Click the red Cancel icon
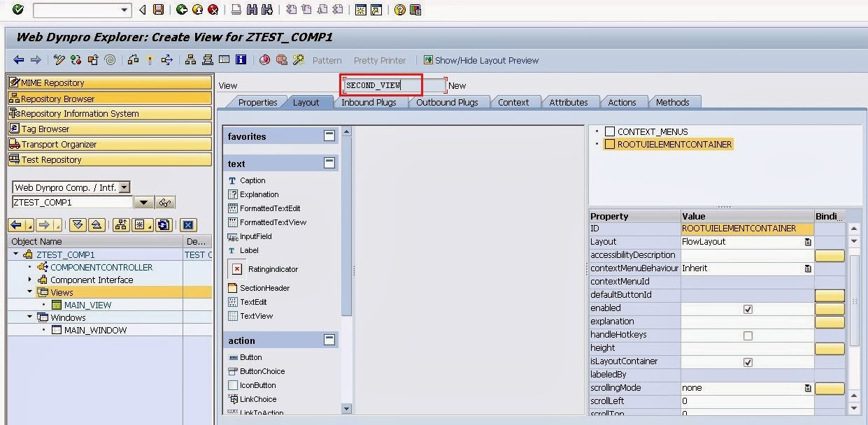The height and width of the screenshot is (425, 868). tap(213, 10)
